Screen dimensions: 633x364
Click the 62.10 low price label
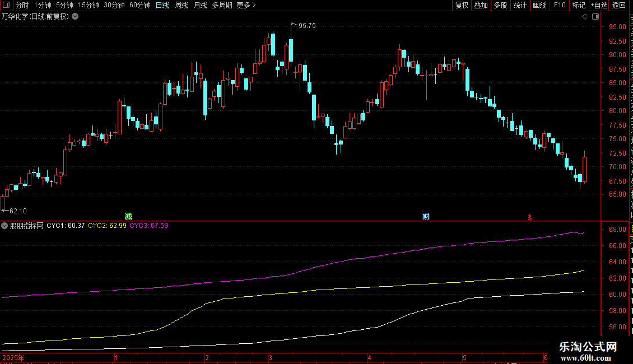[18, 211]
